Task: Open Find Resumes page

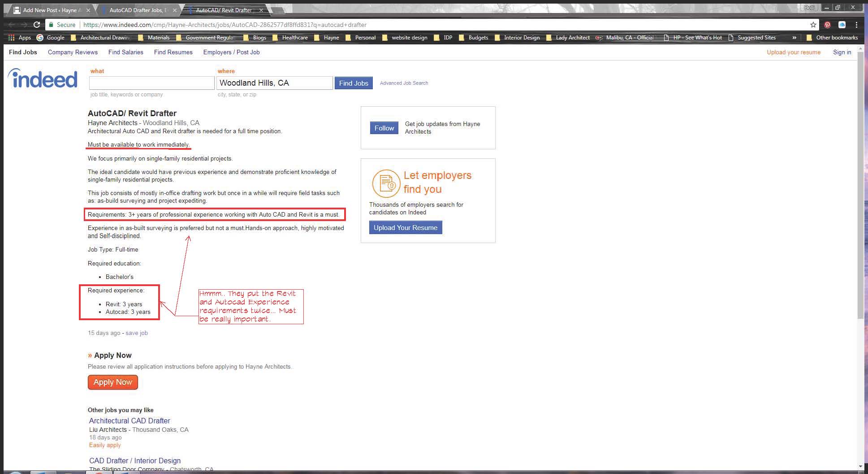Action: click(x=173, y=52)
